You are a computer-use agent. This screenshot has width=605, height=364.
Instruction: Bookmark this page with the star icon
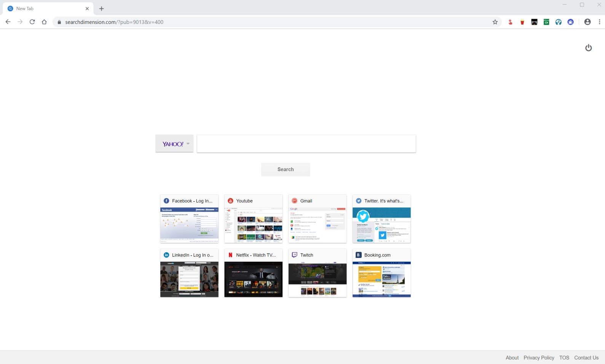coord(495,22)
